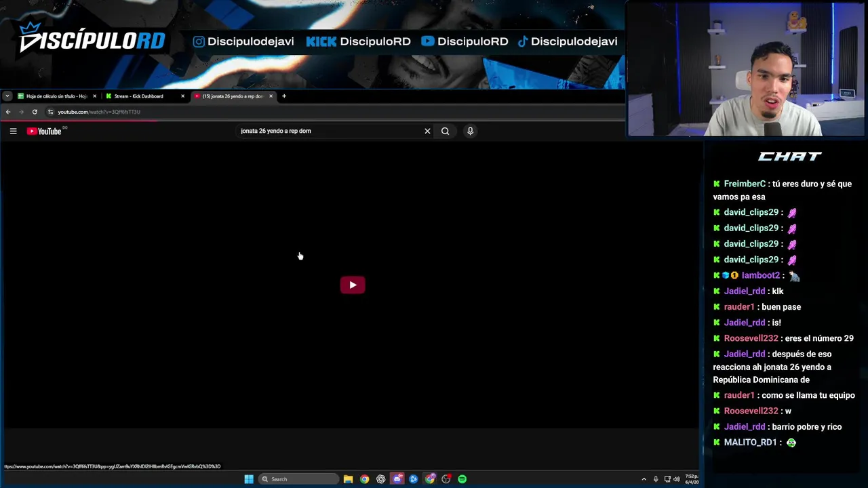This screenshot has width=868, height=488.
Task: Show hidden system tray icons
Action: [x=644, y=479]
